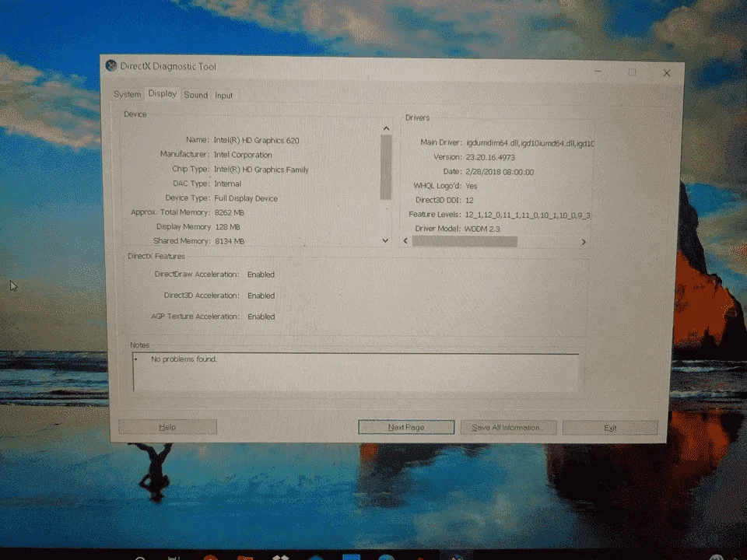Click driver version '23.20.16.4973'

pyautogui.click(x=490, y=157)
